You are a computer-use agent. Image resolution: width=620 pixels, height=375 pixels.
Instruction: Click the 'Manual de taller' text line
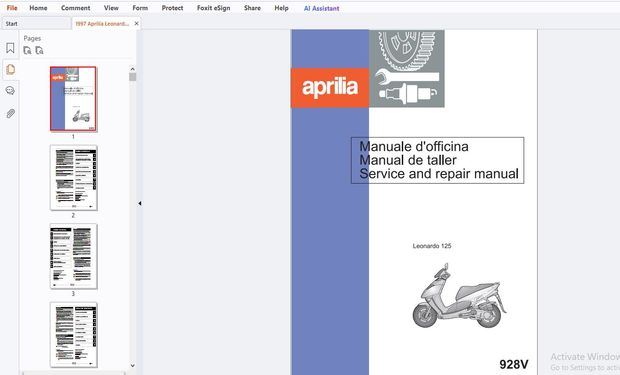(x=408, y=160)
